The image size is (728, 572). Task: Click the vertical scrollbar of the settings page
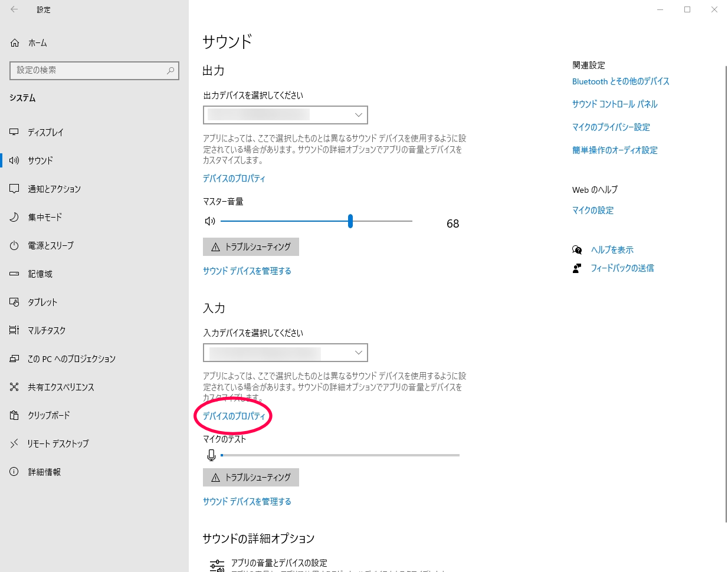726,294
